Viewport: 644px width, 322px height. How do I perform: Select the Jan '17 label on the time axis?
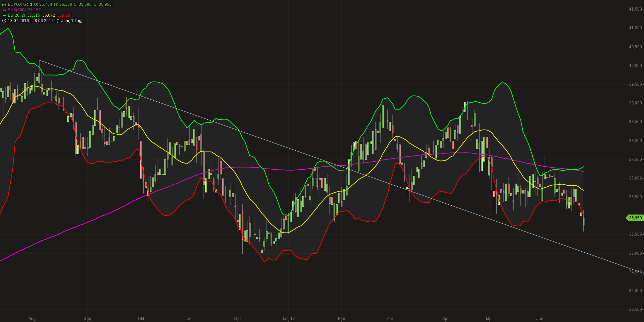pos(288,318)
